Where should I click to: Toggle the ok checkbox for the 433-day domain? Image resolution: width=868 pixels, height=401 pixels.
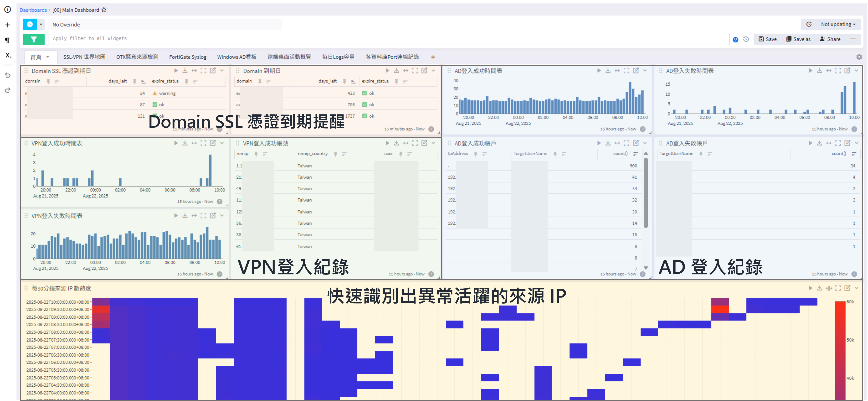(x=365, y=93)
